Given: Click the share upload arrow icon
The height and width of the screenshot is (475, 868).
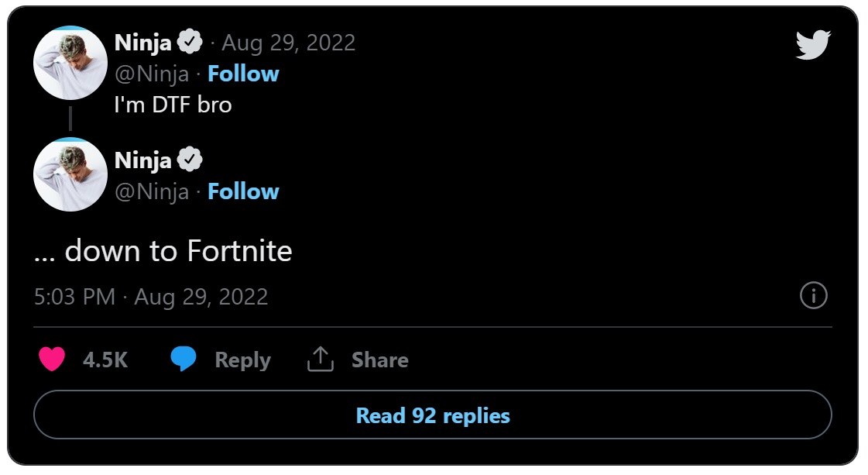Looking at the screenshot, I should tap(320, 359).
